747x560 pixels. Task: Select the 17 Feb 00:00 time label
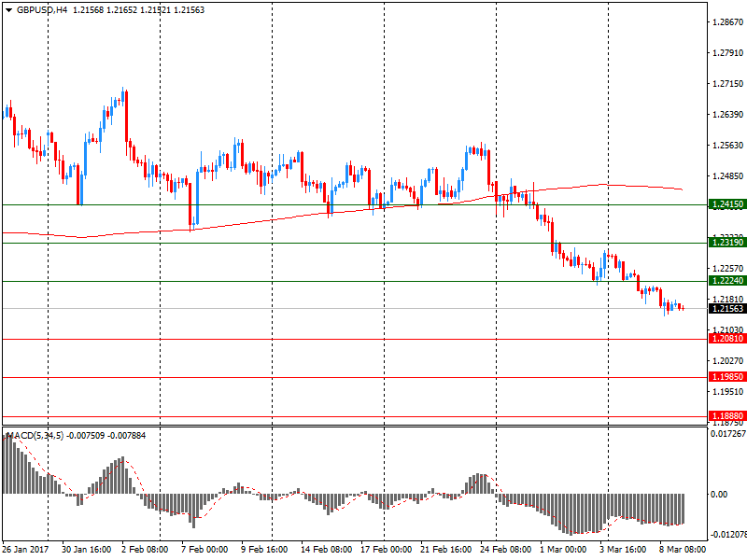tap(386, 549)
